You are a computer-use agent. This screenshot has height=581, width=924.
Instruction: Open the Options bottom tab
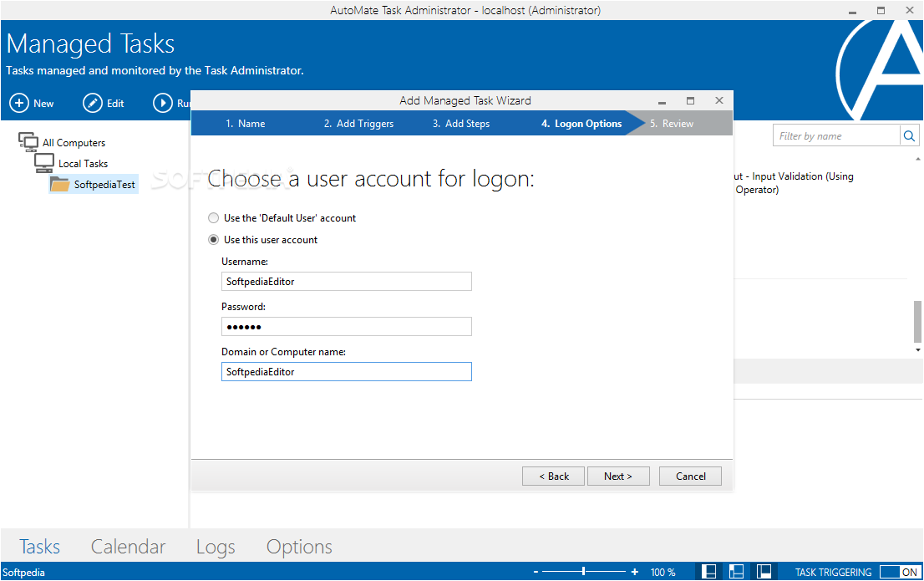(x=299, y=547)
